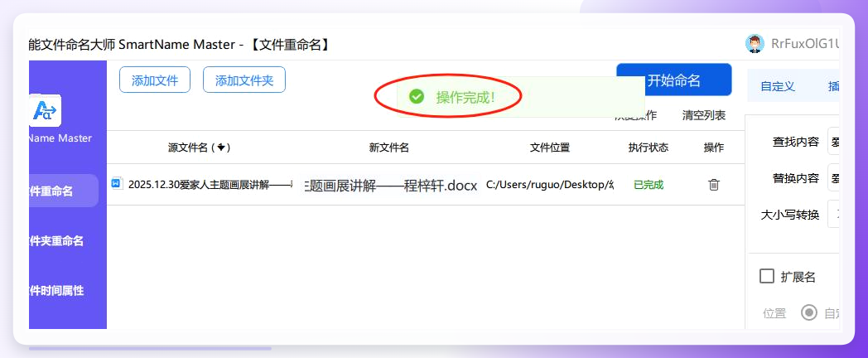Add files with 添加文件 button
This screenshot has width=868, height=358.
click(155, 80)
